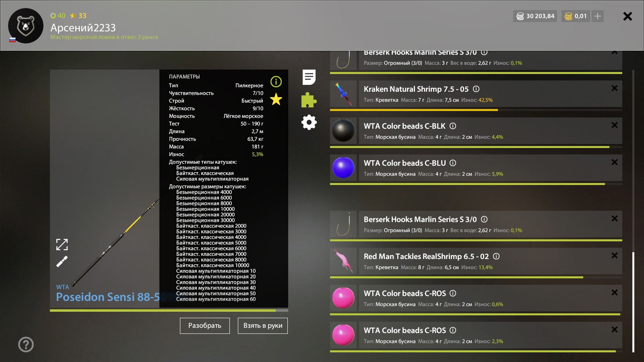The height and width of the screenshot is (362, 644).
Task: Click the WTA brand label above rod name
Action: [62, 287]
